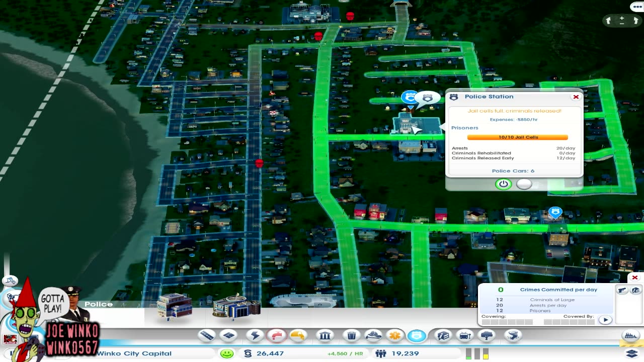Close the crime data panel
The width and height of the screenshot is (644, 362).
pos(635,278)
